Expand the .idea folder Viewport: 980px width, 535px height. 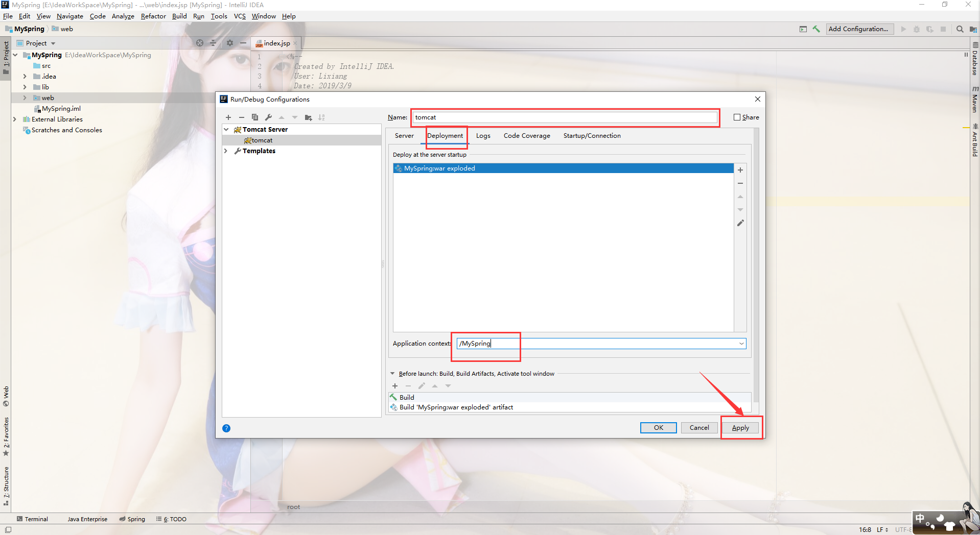25,77
